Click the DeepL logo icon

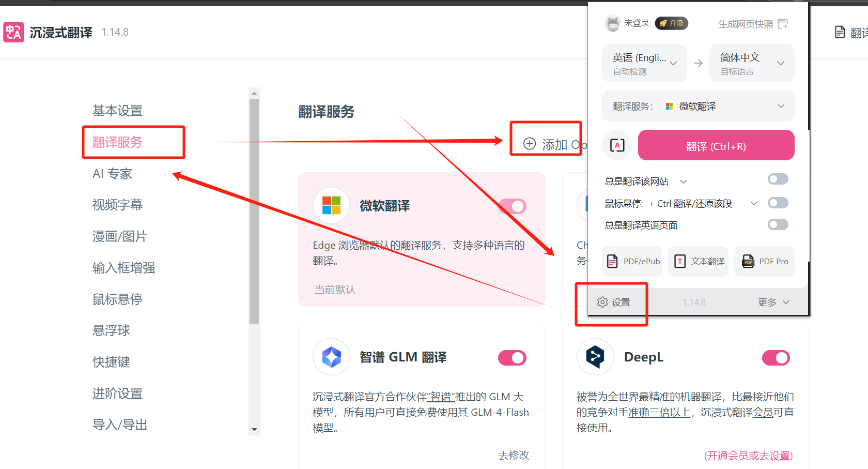pyautogui.click(x=595, y=357)
